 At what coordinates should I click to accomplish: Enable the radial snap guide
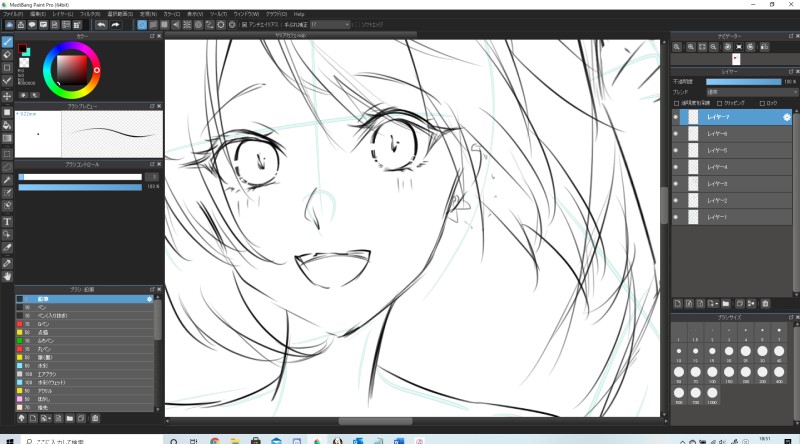click(x=187, y=24)
